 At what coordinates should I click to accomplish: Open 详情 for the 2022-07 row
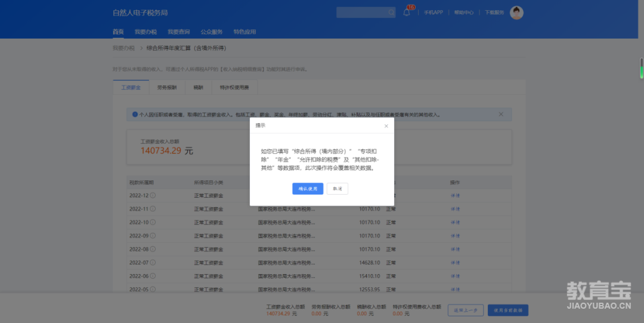pyautogui.click(x=455, y=263)
